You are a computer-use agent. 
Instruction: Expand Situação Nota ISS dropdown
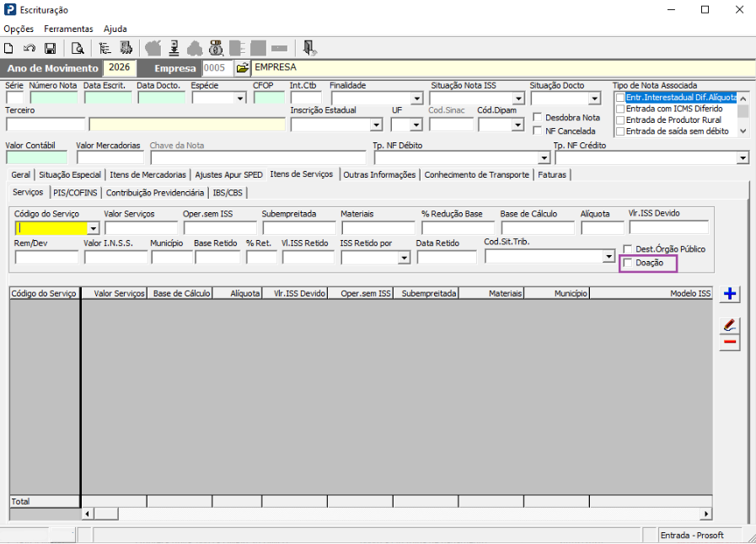coord(518,99)
